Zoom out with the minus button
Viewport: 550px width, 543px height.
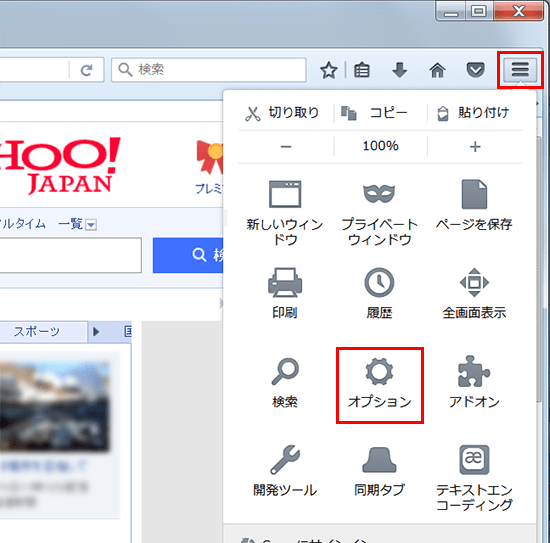pyautogui.click(x=286, y=146)
